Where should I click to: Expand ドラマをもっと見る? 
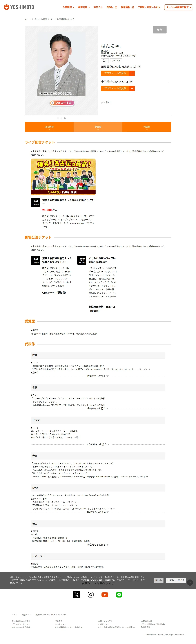click(x=98, y=444)
